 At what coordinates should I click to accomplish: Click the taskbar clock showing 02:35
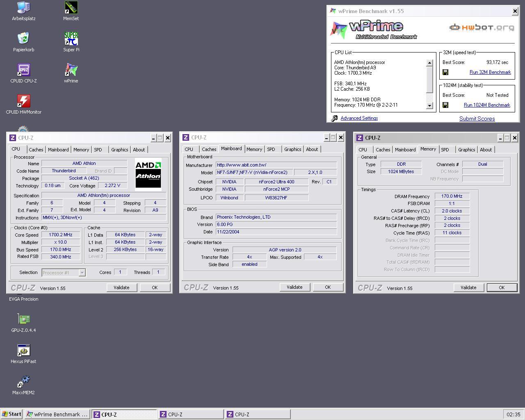(x=514, y=415)
